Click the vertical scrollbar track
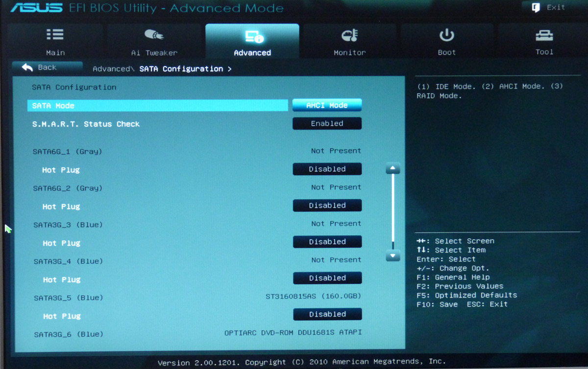 point(393,212)
